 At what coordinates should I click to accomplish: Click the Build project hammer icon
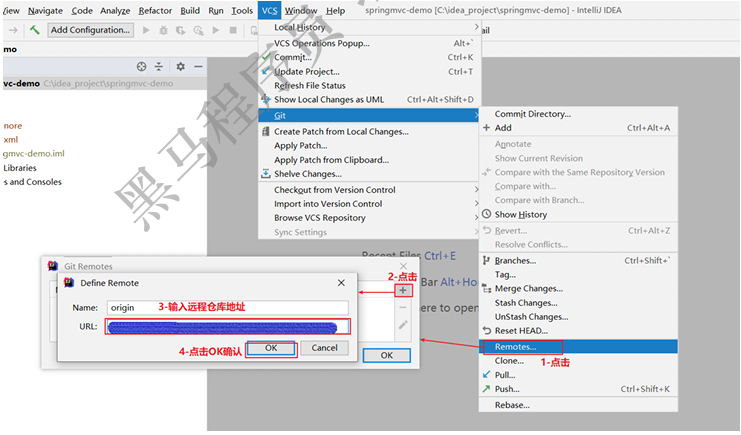[34, 30]
